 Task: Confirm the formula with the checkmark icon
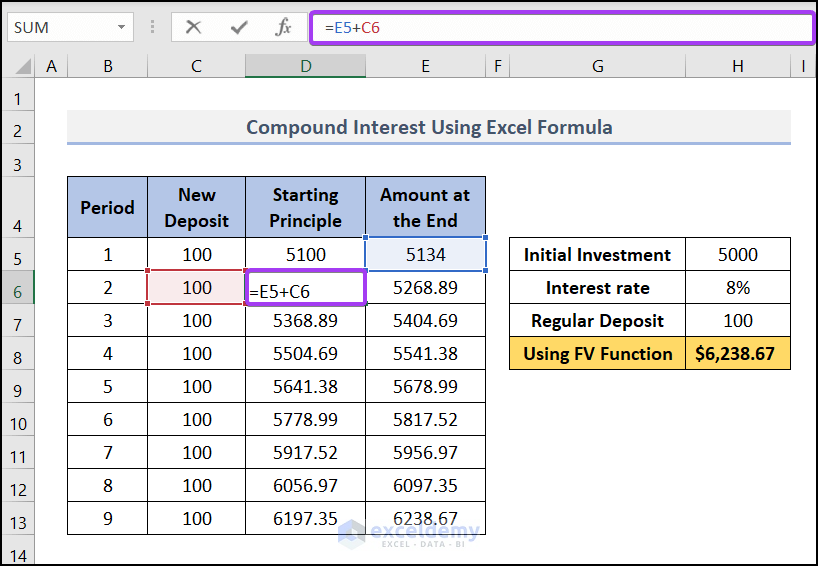(x=239, y=27)
